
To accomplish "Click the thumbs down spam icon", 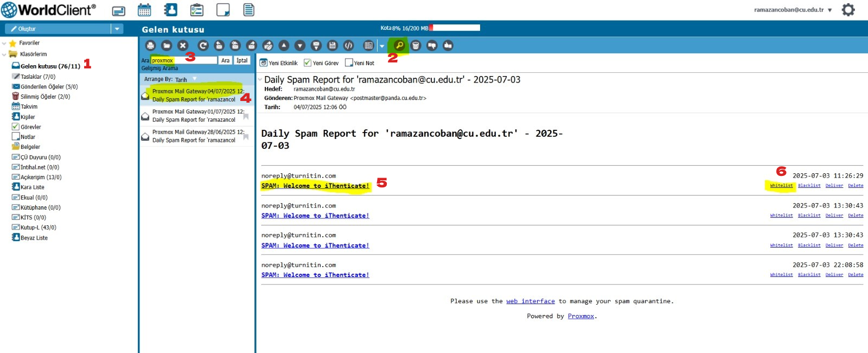I will coord(432,46).
